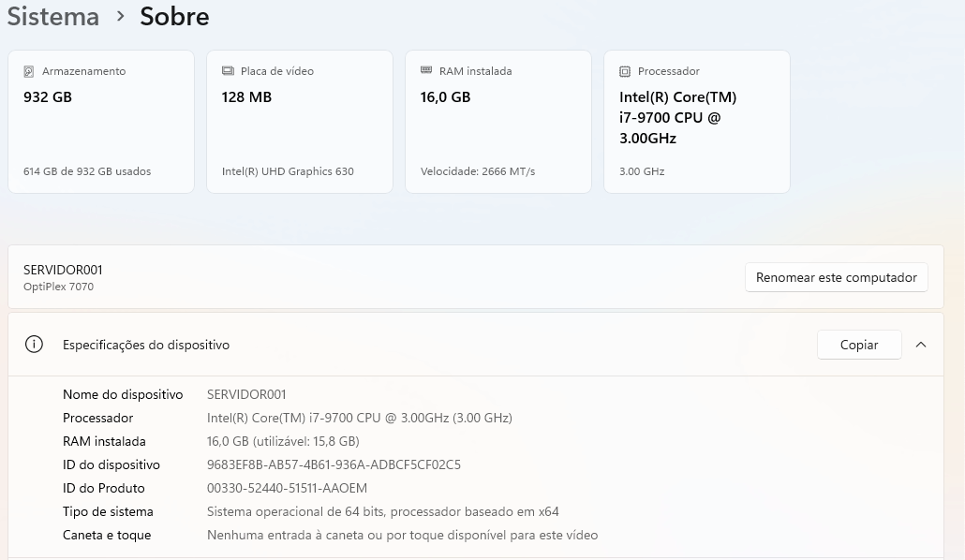The height and width of the screenshot is (560, 965).
Task: Open the Processador card
Action: (697, 122)
